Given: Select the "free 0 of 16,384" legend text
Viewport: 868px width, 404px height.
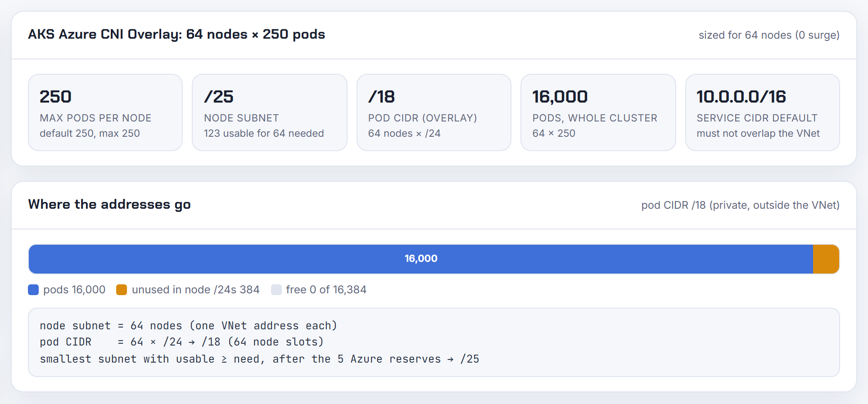Looking at the screenshot, I should pyautogui.click(x=326, y=290).
